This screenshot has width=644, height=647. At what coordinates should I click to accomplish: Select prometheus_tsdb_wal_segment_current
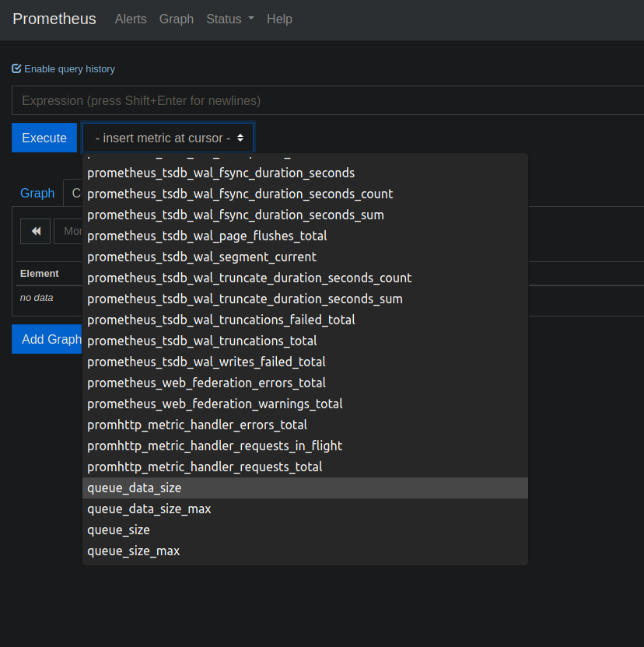coord(305,257)
